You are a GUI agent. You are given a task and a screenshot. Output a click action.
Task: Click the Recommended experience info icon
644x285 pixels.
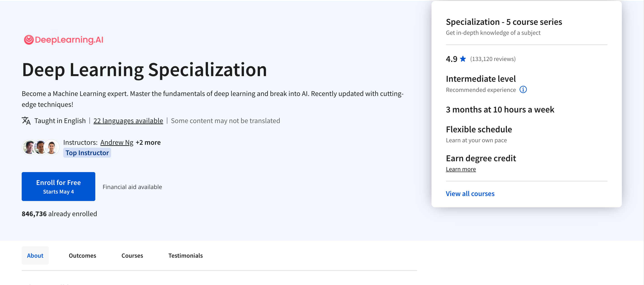[523, 89]
